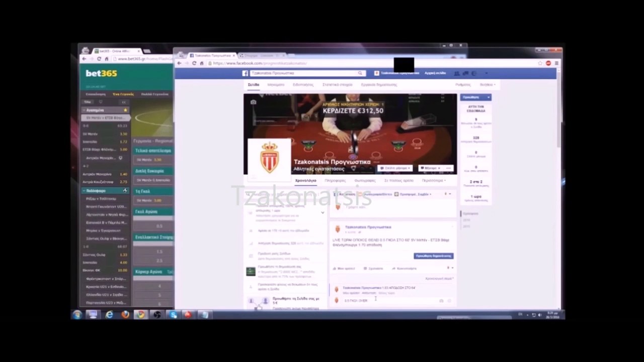Click the camera icon on the cover photo
Image resolution: width=644 pixels, height=362 pixels.
coord(253,102)
